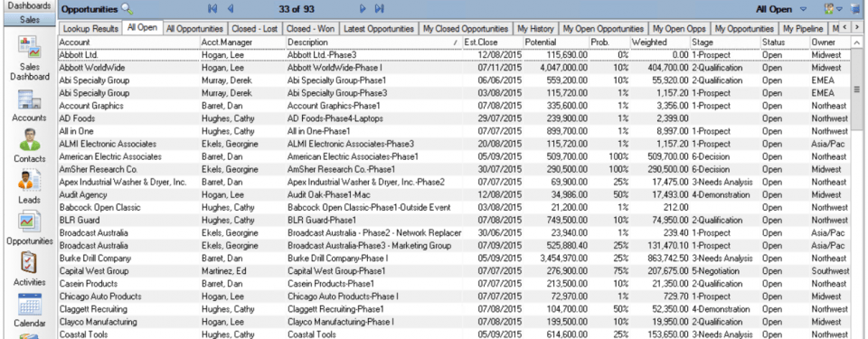Go to the next record
This screenshot has height=339, width=868.
point(363,9)
